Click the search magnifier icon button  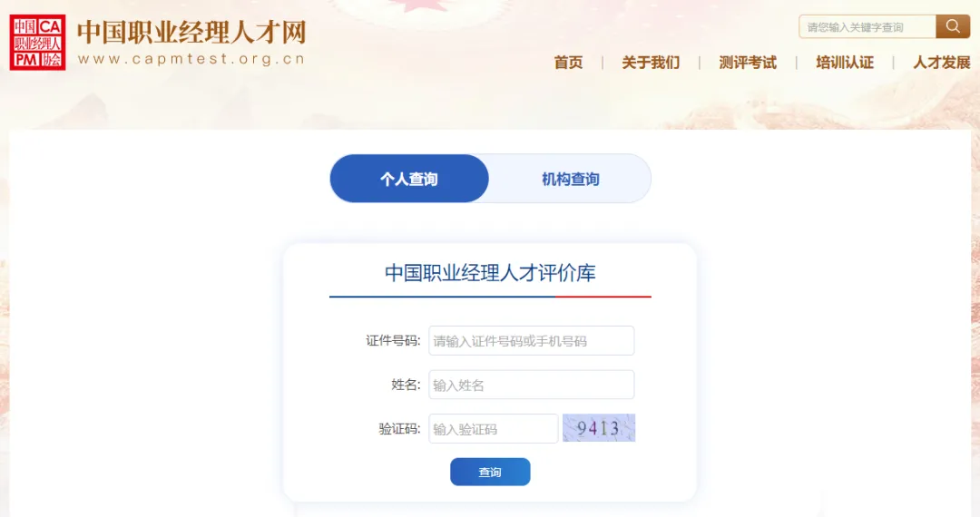[953, 26]
